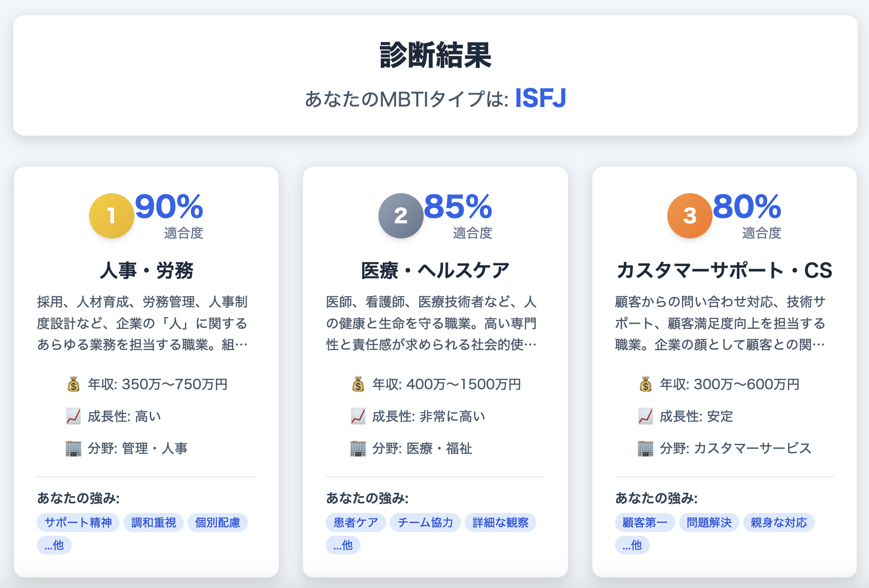Expand '...他' tag in カスタマーサポート card
This screenshot has height=588, width=869.
click(632, 545)
